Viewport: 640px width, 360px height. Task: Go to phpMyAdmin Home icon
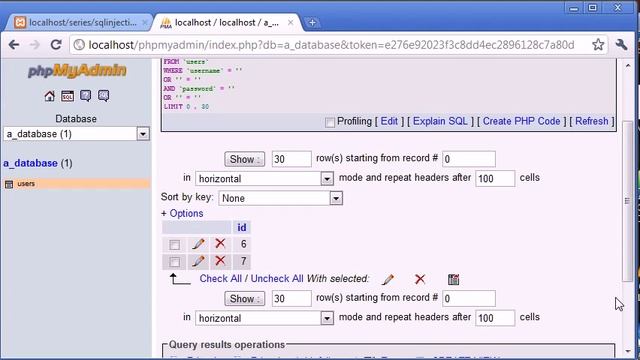(49, 96)
